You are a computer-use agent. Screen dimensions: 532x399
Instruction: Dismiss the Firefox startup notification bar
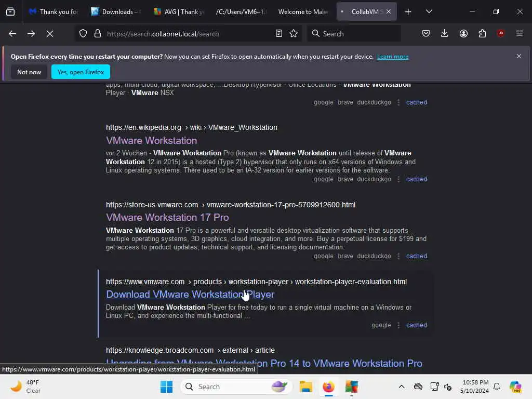point(519,56)
